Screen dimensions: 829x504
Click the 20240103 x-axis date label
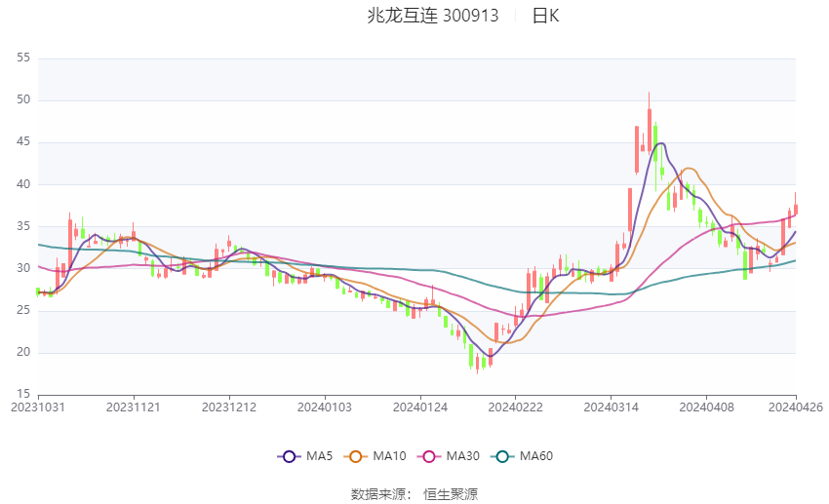click(325, 407)
